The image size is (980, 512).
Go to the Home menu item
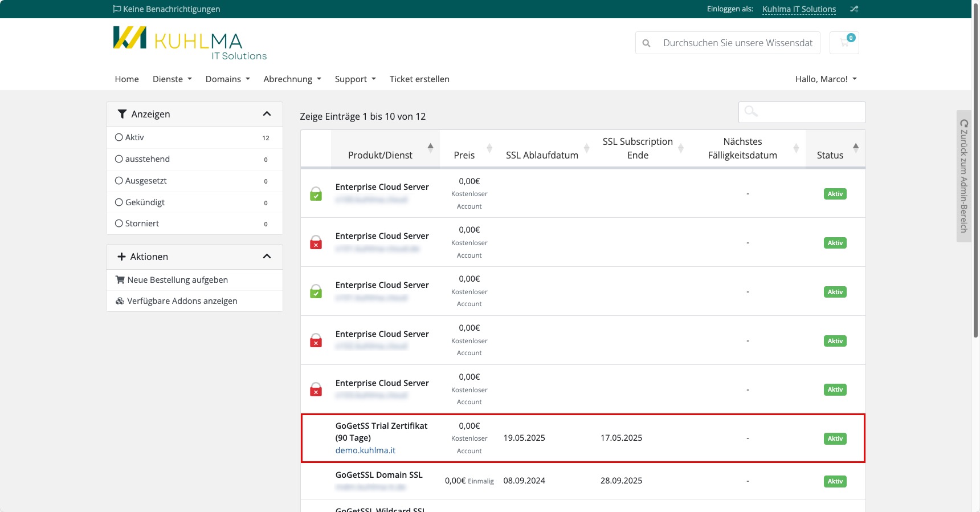click(126, 79)
